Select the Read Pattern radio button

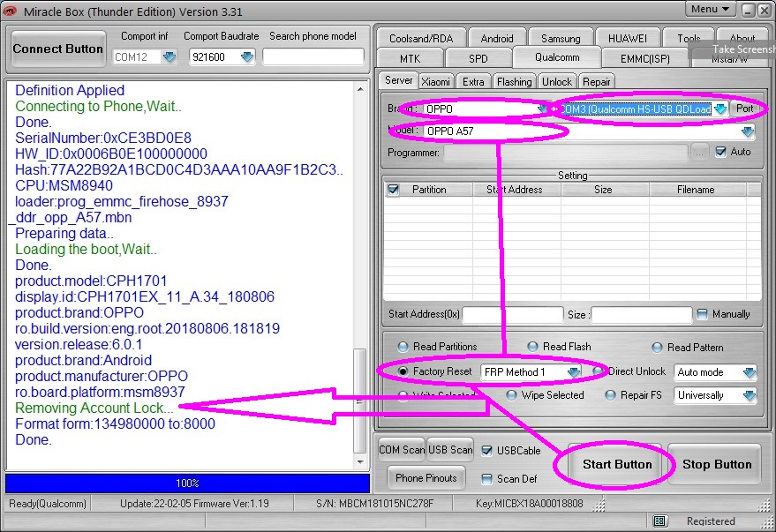(657, 348)
